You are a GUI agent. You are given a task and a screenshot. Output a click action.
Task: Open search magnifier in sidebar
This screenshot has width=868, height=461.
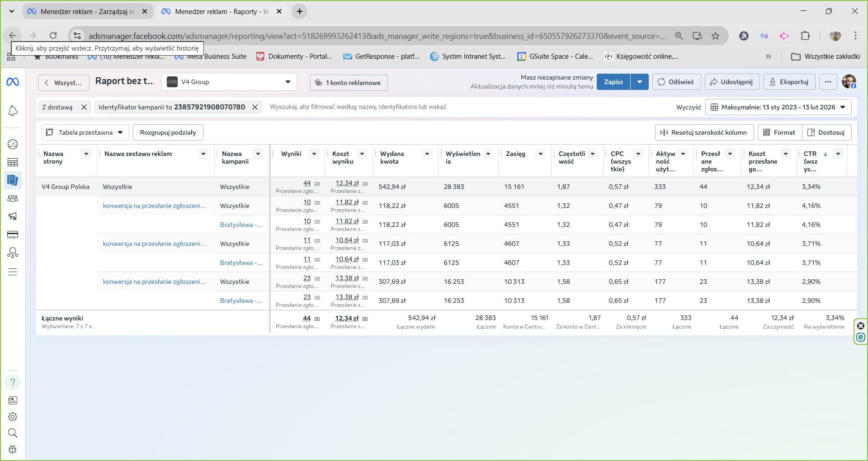tap(13, 433)
